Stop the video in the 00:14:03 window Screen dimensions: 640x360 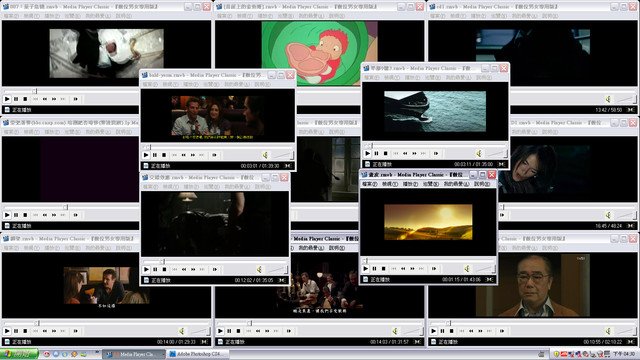coord(238,331)
